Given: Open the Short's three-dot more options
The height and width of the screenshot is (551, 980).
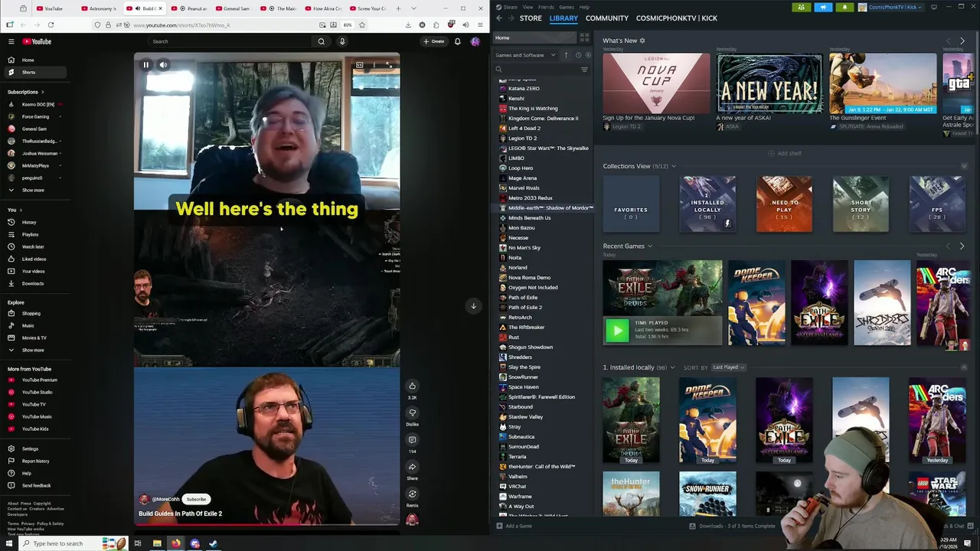Looking at the screenshot, I should click(374, 65).
